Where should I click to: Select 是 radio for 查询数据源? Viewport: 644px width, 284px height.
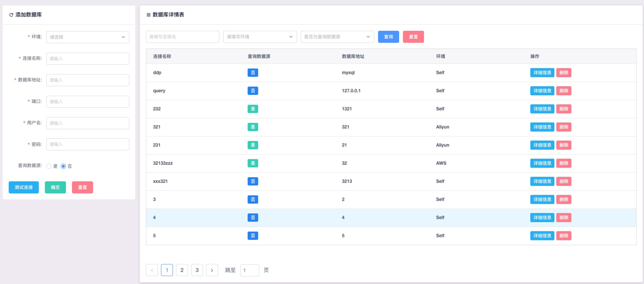pyautogui.click(x=49, y=166)
